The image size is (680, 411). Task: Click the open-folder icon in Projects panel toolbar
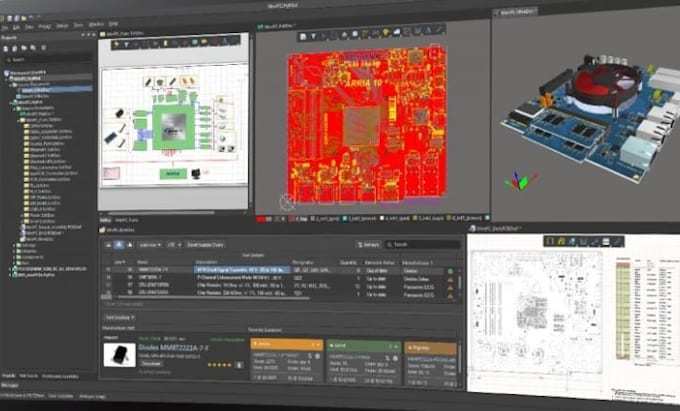point(24,48)
